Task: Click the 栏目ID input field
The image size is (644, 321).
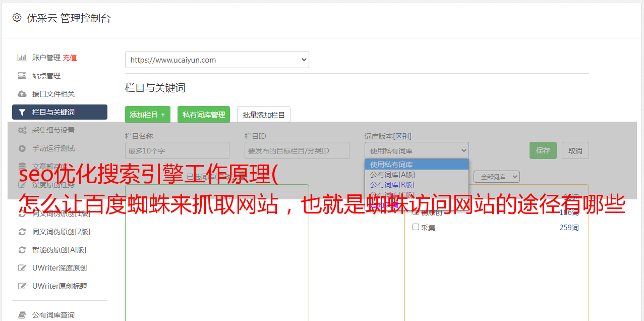Action: click(297, 150)
